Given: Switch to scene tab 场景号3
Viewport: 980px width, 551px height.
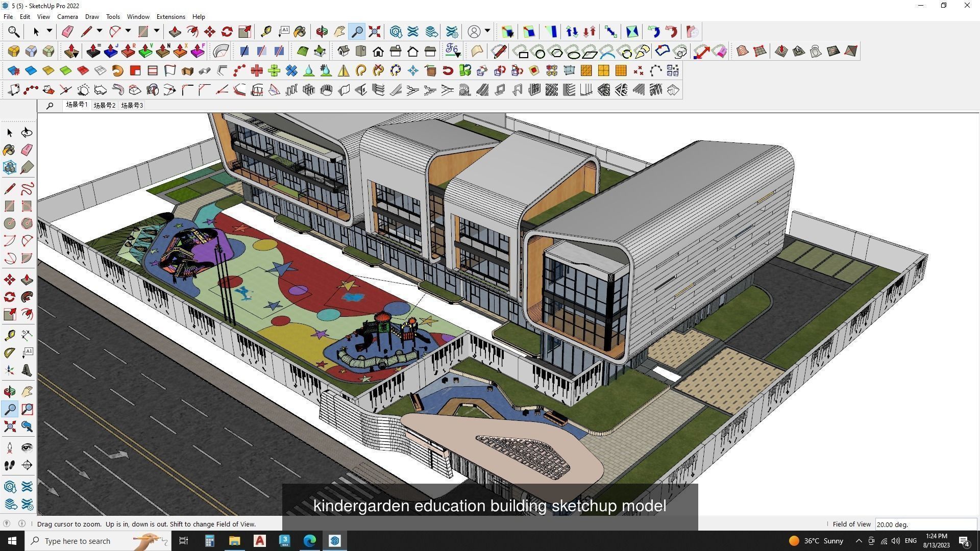Looking at the screenshot, I should (x=132, y=105).
